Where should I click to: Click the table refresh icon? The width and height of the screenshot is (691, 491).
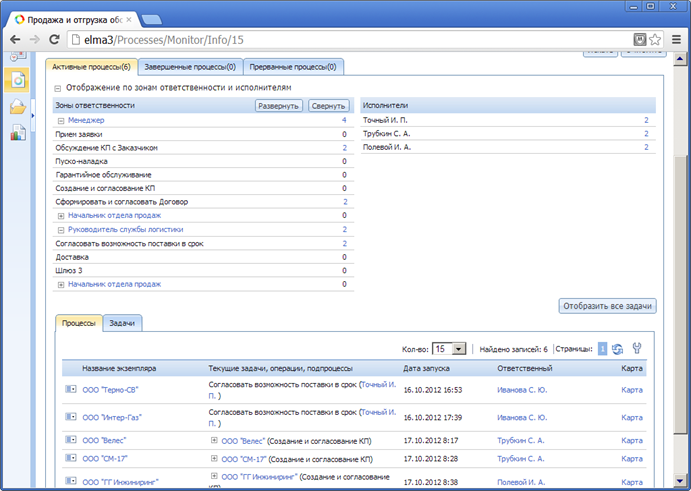pos(617,348)
